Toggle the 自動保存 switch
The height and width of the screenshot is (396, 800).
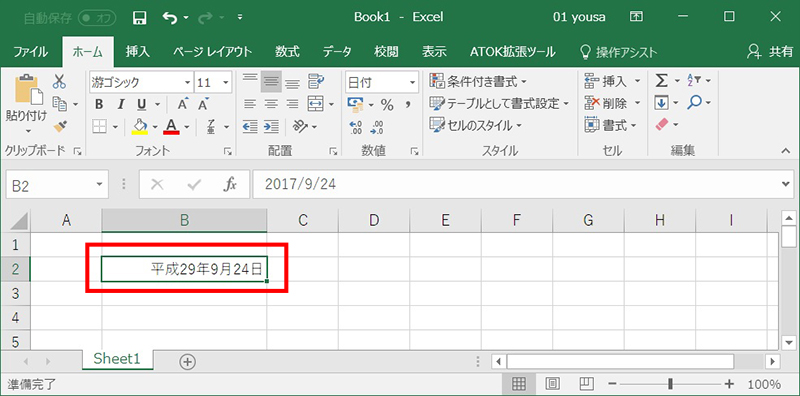tap(98, 18)
